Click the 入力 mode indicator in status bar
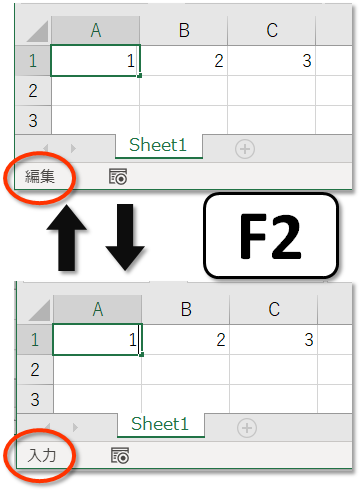This screenshot has width=361, height=492. click(41, 455)
